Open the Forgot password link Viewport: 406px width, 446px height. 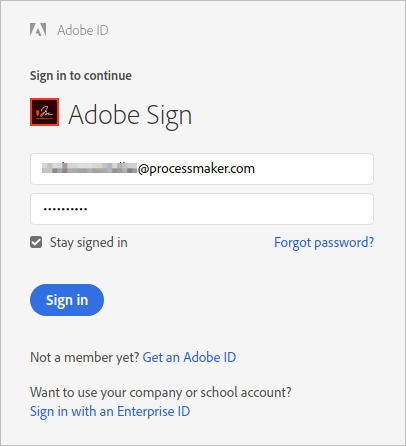[324, 242]
